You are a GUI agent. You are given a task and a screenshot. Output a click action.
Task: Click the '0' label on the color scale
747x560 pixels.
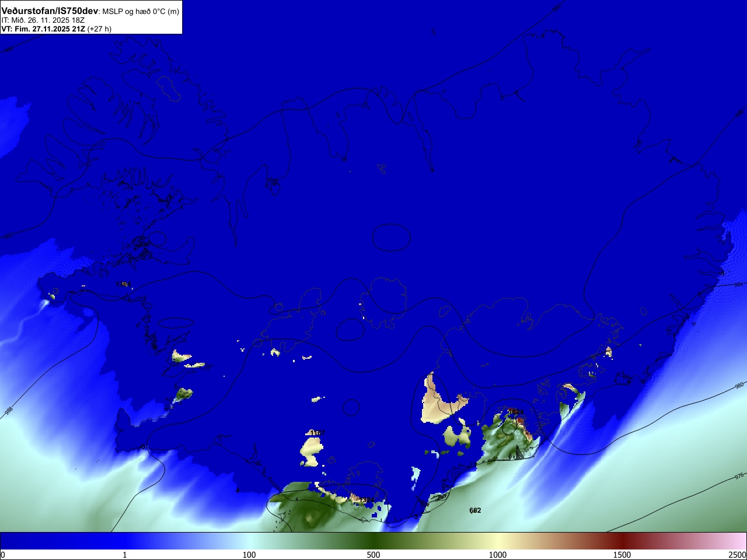coord(3,555)
